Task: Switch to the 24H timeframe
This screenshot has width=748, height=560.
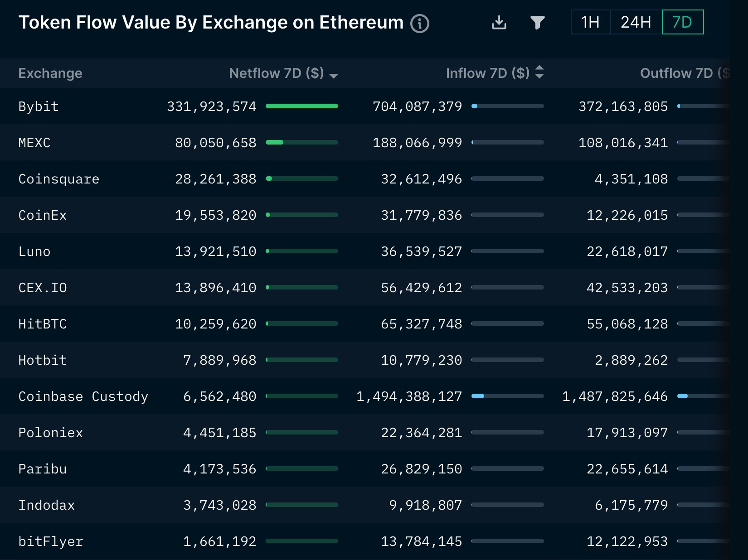Action: tap(636, 22)
